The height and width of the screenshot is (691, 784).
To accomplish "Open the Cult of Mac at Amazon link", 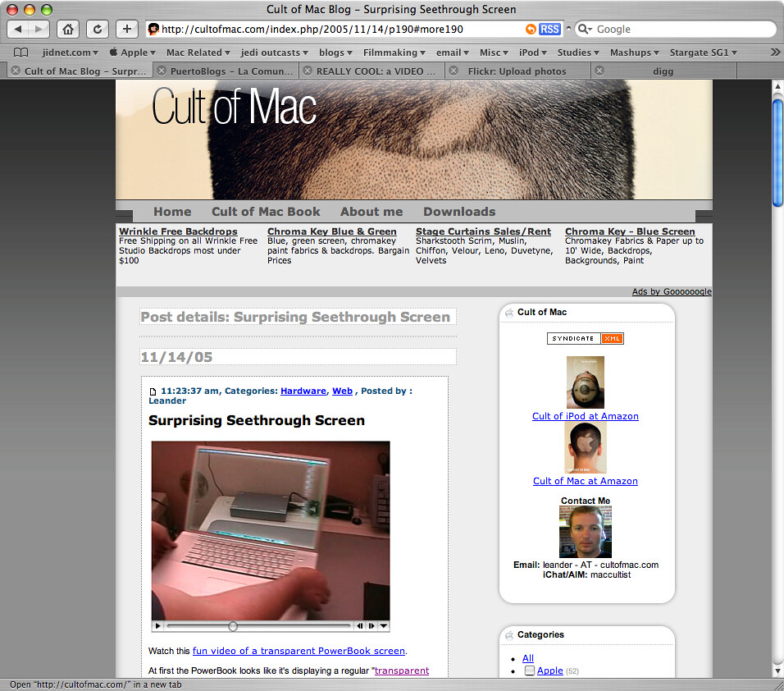I will 586,481.
